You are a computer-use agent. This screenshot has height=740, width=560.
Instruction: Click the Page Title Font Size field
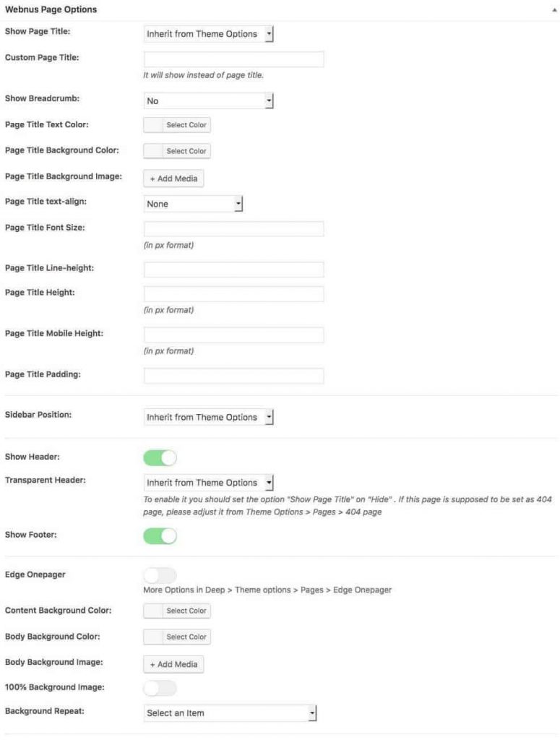click(233, 229)
